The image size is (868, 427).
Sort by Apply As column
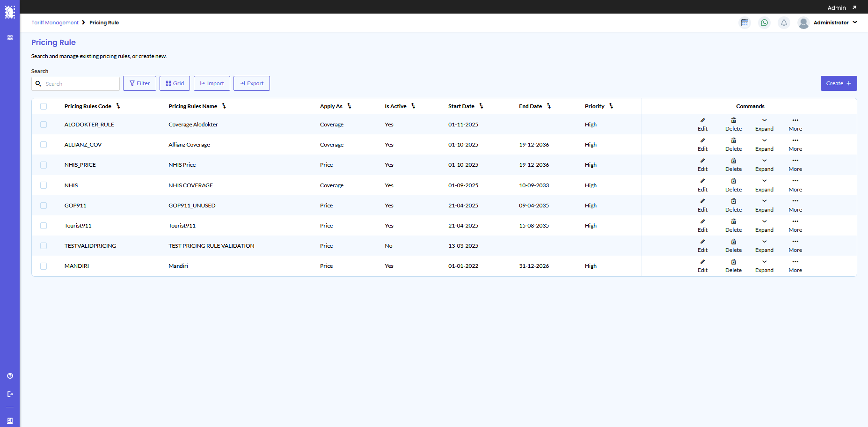349,106
